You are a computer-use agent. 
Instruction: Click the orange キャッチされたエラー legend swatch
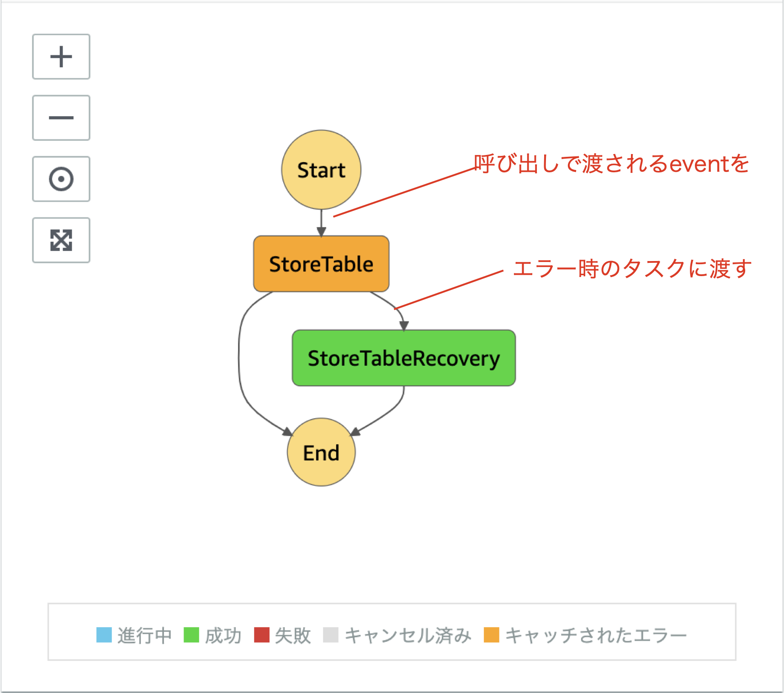coord(492,635)
